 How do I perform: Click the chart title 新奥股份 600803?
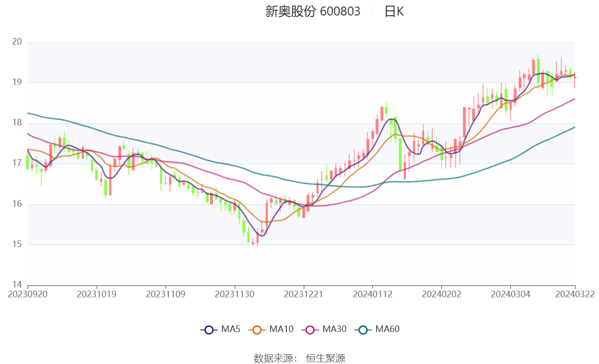313,12
